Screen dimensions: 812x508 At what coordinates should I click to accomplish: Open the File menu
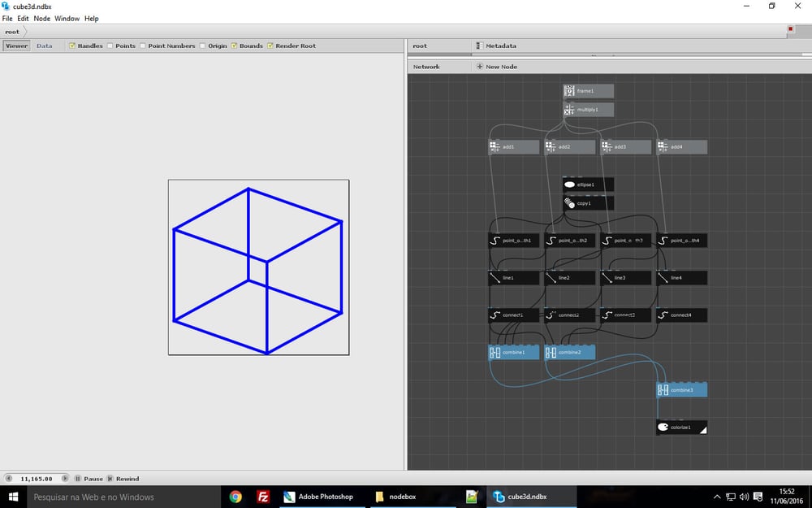click(7, 18)
